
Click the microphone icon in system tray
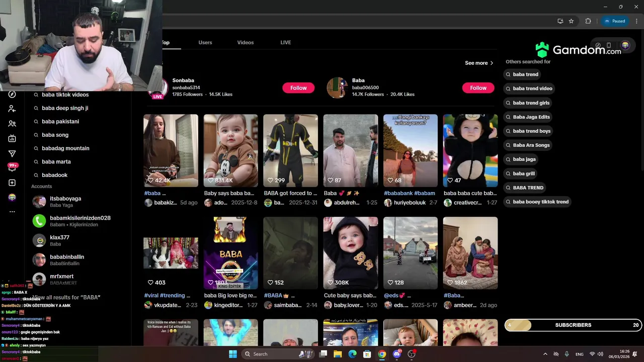tap(567, 354)
